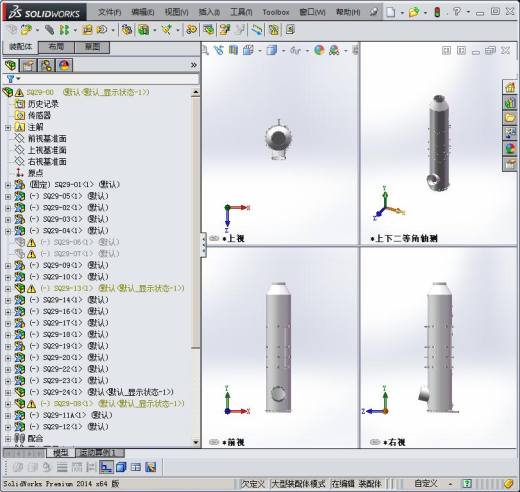Open the 自定义 units dropdown in status bar

click(x=450, y=484)
